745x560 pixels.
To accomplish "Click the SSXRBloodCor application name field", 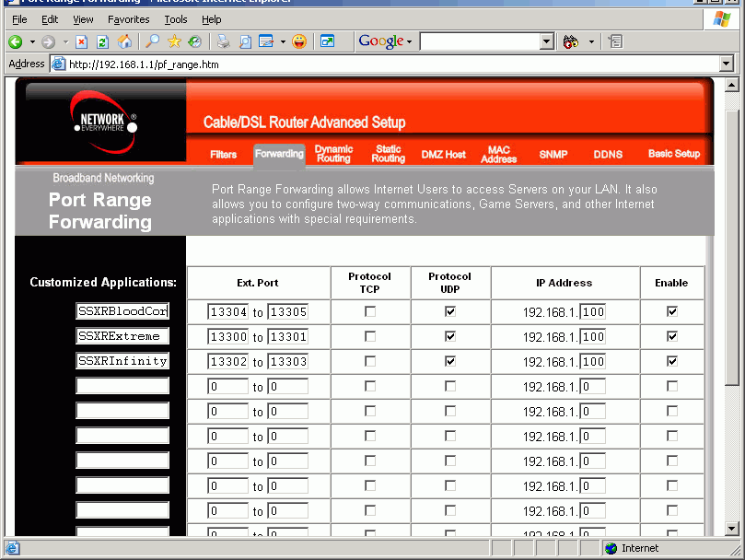I will (x=122, y=311).
